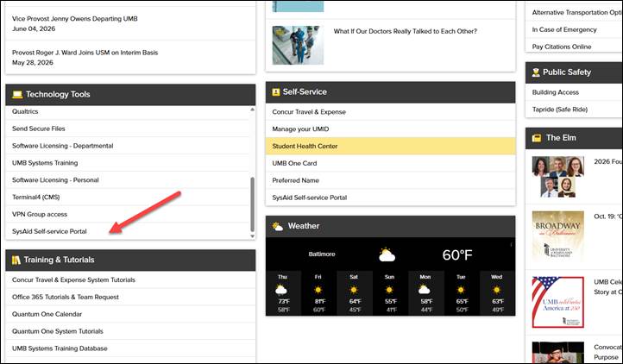The image size is (623, 364).
Task: Click Tuesday forecast sunny icon
Action: pyautogui.click(x=461, y=290)
